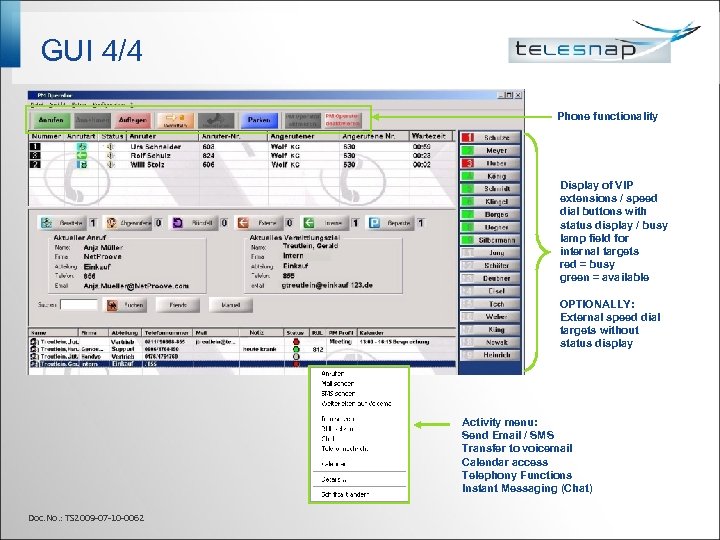720x540 pixels.
Task: Click the Angerufener column header
Action: click(304, 136)
